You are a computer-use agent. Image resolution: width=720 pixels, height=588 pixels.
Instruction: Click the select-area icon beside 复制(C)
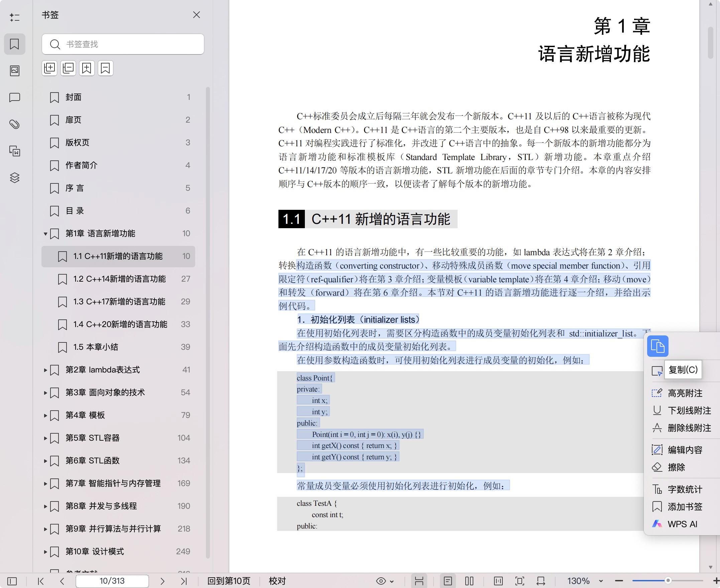657,371
